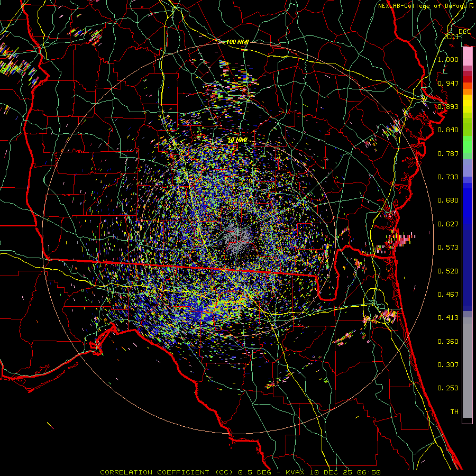Click the [CC] label above the color scale

[452, 36]
